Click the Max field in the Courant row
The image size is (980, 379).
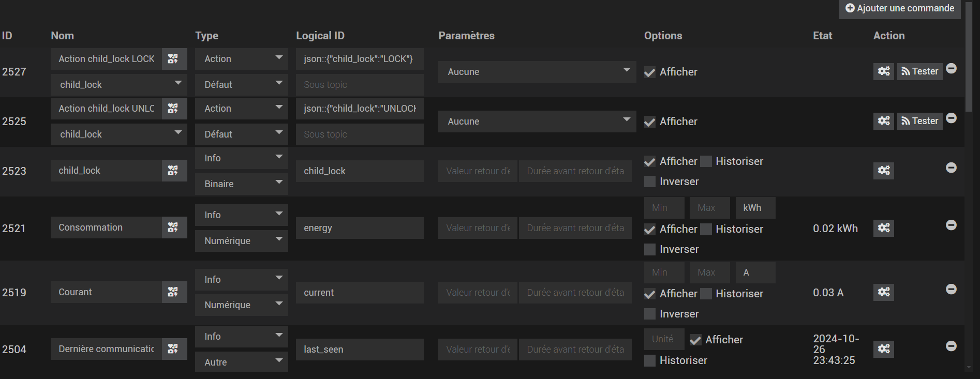[x=709, y=272]
